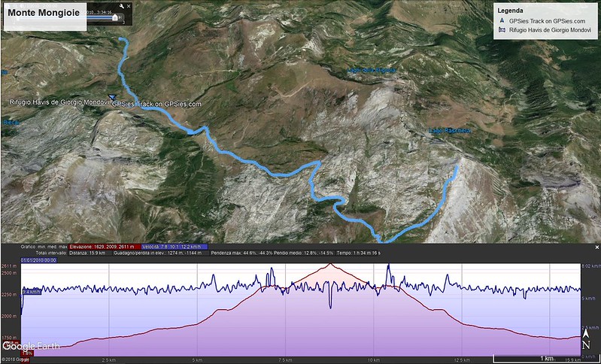The image size is (601, 364).
Task: Click the 'Pendenza max' statistic
Action: 241,253
